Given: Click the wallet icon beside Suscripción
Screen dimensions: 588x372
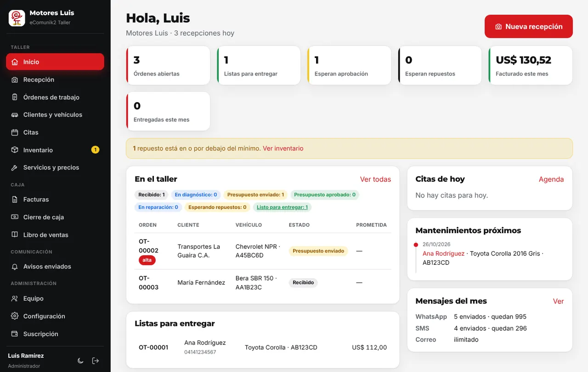Looking at the screenshot, I should (x=15, y=334).
